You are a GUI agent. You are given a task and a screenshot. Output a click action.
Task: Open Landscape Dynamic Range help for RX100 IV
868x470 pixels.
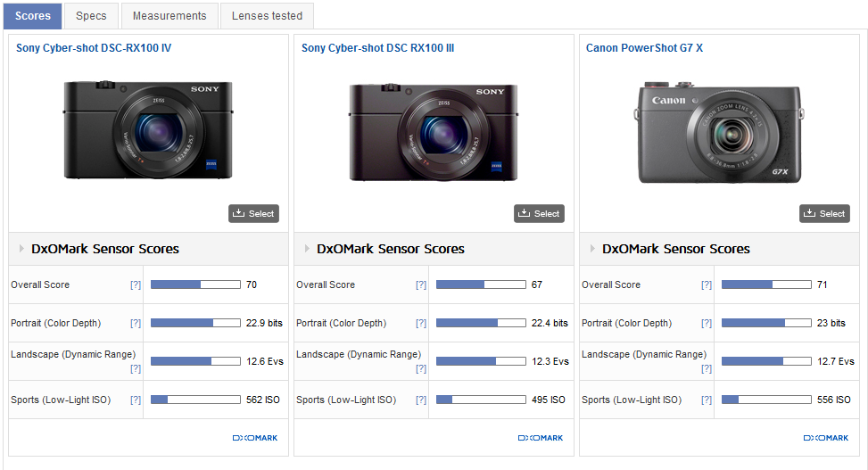pyautogui.click(x=136, y=368)
